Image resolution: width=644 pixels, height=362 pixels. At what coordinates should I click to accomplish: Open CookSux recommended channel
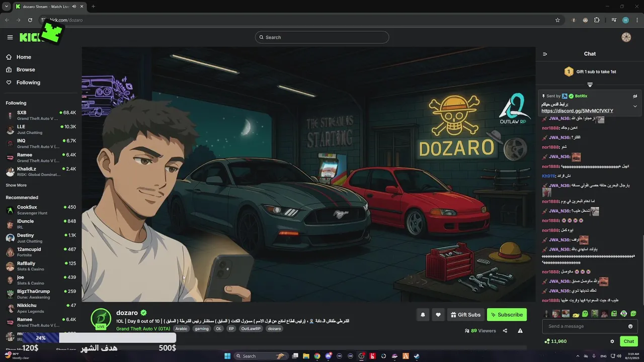[x=41, y=210]
